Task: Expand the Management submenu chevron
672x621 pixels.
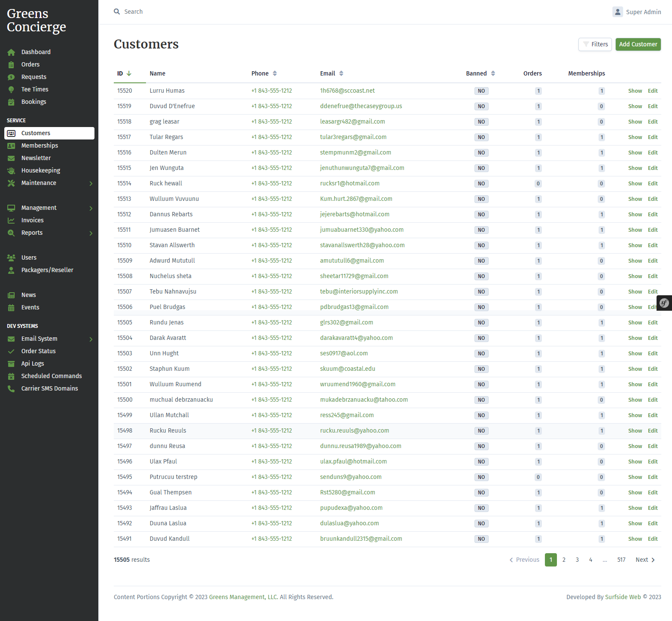Action: coord(91,208)
